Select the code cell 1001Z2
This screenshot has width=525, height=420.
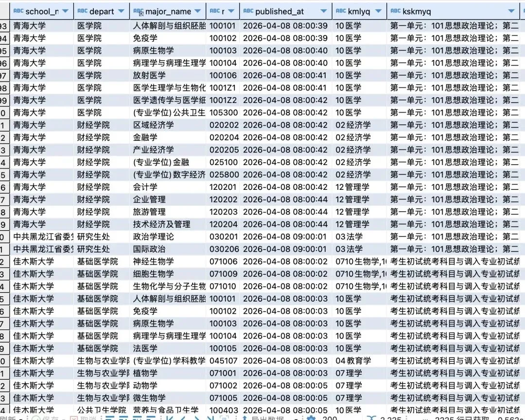point(223,100)
